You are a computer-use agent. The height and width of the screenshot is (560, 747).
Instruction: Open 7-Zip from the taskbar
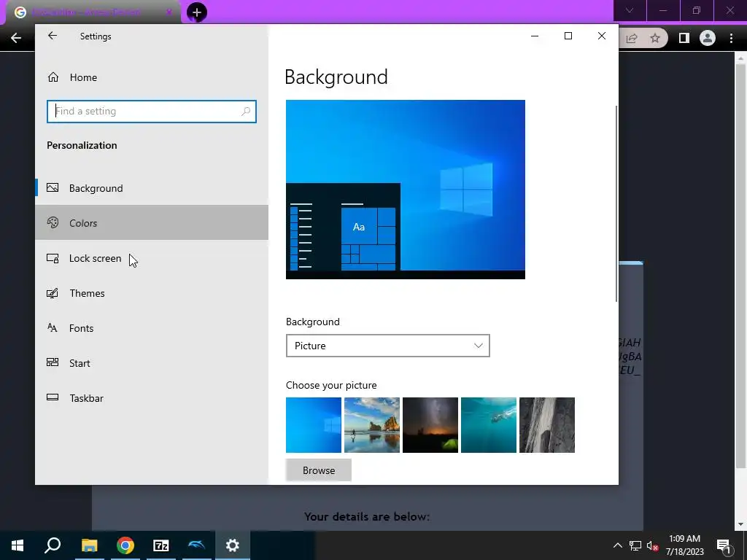click(161, 545)
